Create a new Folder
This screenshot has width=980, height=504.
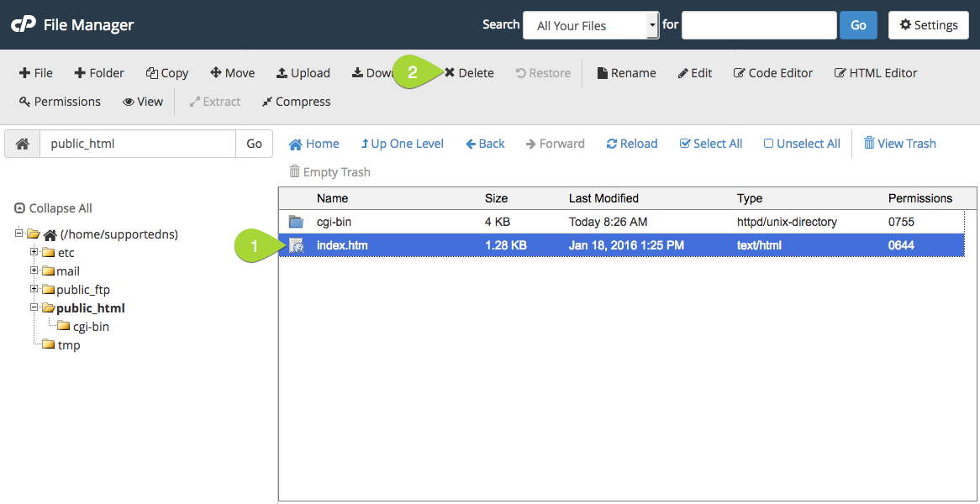tap(98, 73)
